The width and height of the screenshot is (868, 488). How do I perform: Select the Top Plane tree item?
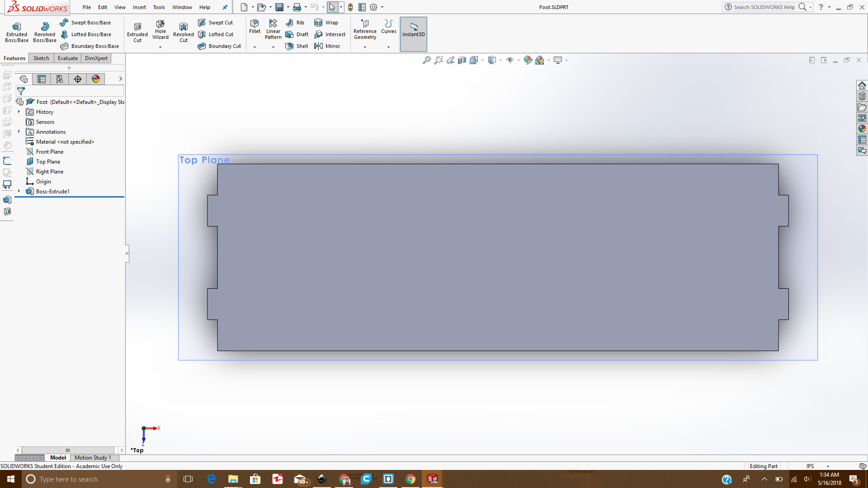coord(48,162)
